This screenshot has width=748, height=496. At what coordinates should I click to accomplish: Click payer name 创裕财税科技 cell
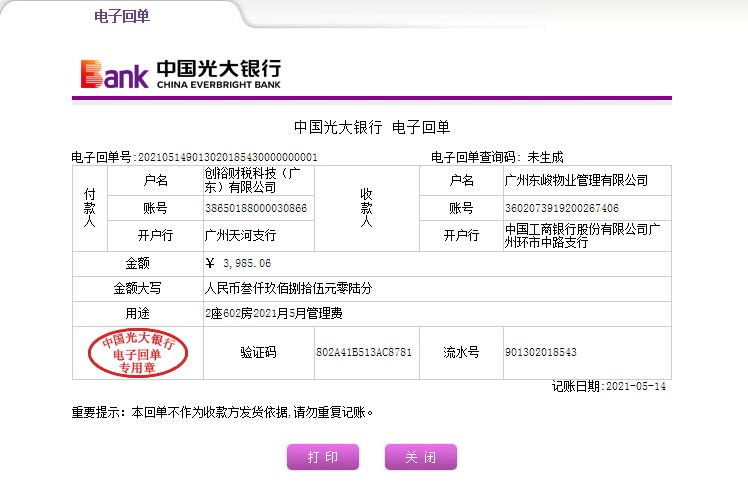pyautogui.click(x=254, y=180)
